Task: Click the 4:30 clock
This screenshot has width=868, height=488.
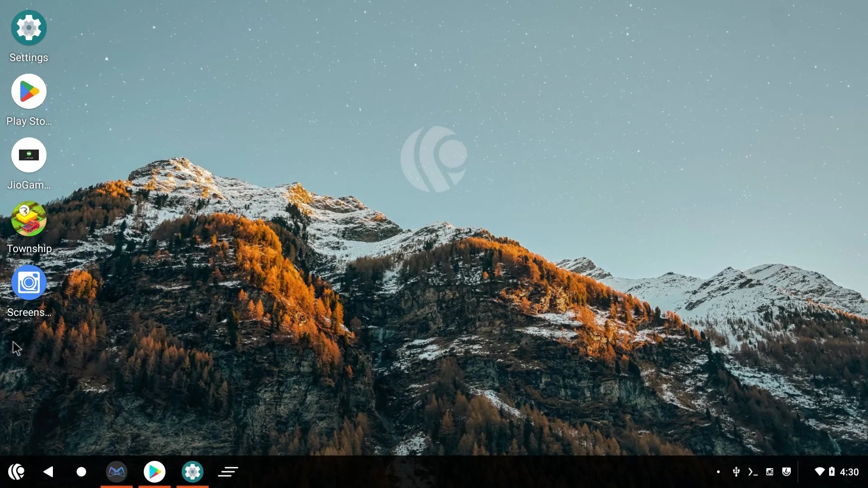Action: click(849, 472)
